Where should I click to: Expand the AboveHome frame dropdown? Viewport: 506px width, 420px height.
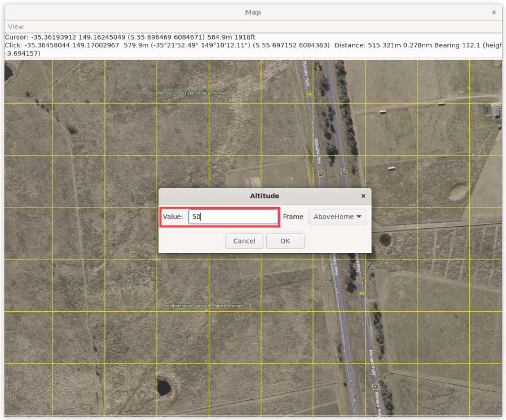tap(337, 217)
